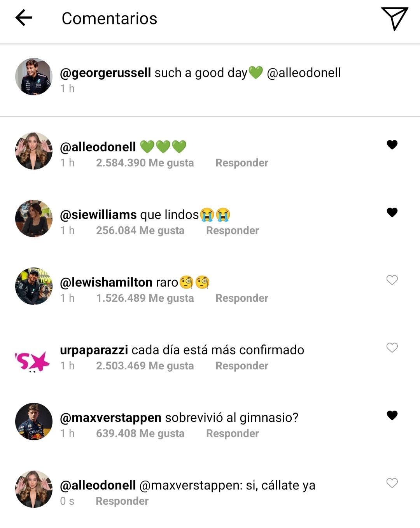Unlike maxverstappen's gimnasio comment

392,415
